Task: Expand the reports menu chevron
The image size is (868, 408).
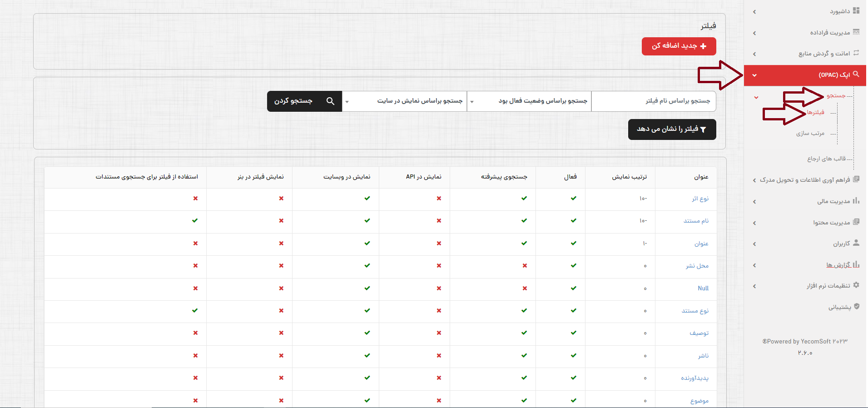Action: click(754, 265)
